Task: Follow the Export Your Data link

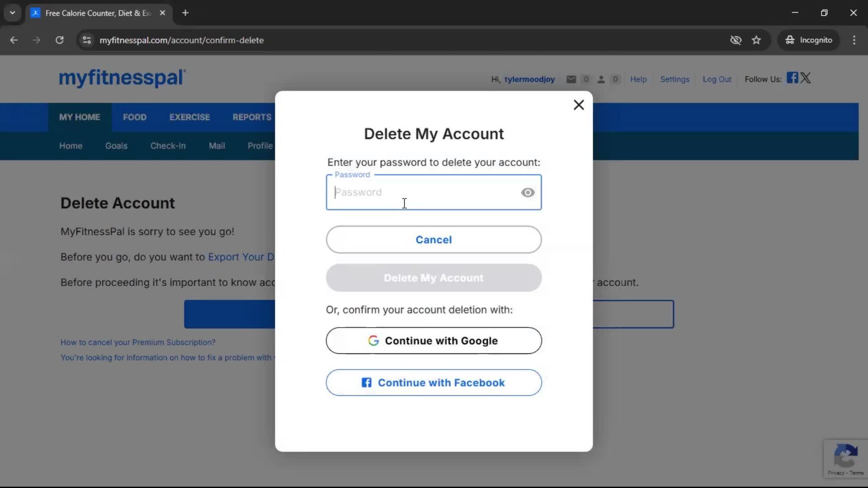Action: [241, 257]
